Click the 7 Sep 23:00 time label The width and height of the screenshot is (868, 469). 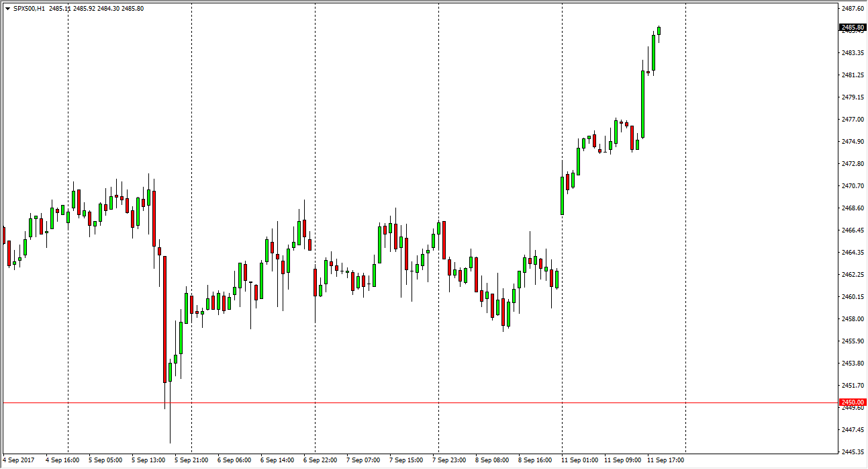click(x=448, y=460)
